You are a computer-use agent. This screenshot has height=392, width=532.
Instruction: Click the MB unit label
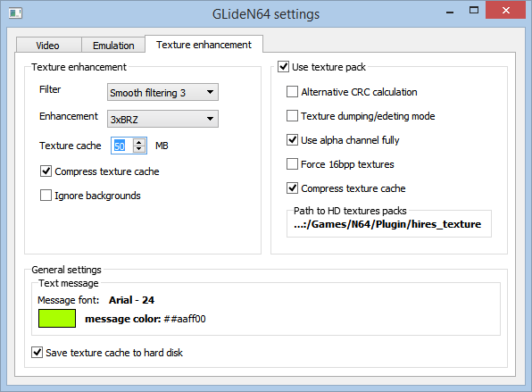point(162,146)
